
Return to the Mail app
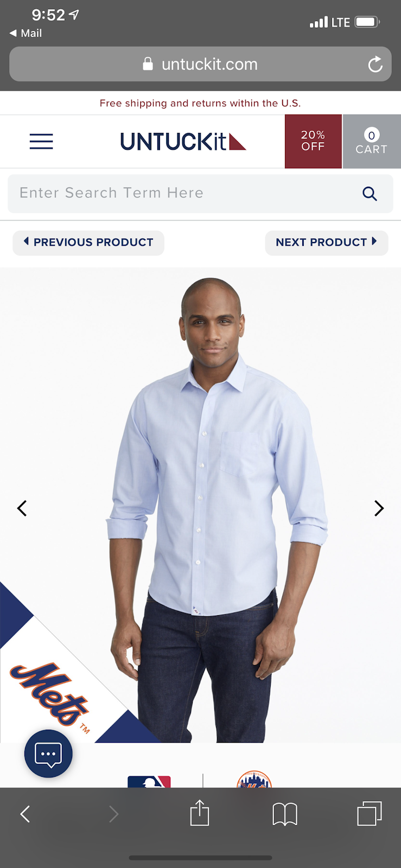pyautogui.click(x=26, y=33)
